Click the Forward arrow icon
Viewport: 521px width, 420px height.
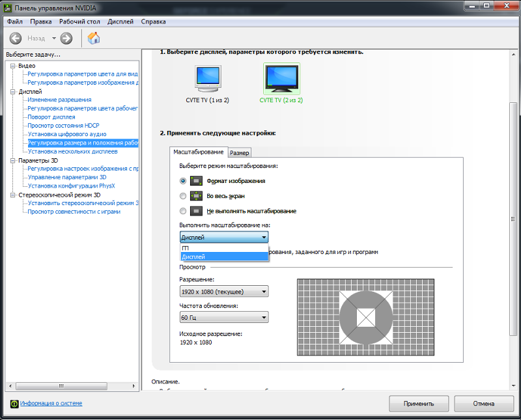click(x=66, y=38)
